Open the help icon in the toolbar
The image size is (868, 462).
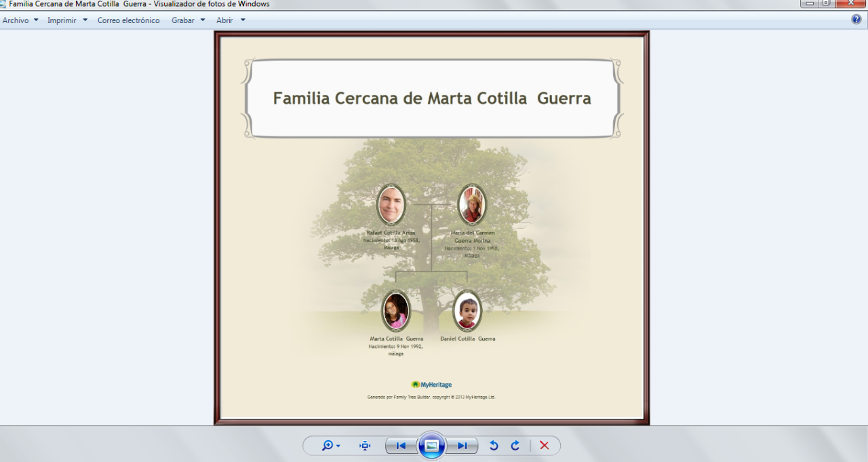pos(856,20)
